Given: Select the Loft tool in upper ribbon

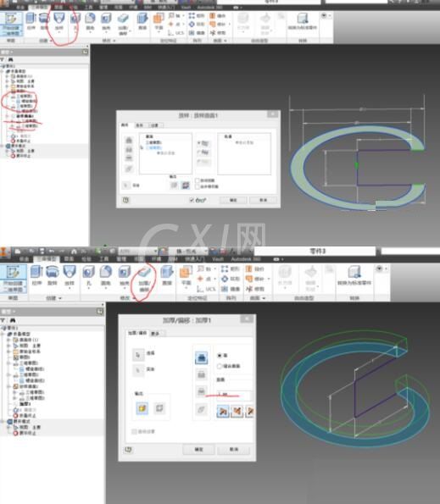Looking at the screenshot, I should (x=59, y=21).
